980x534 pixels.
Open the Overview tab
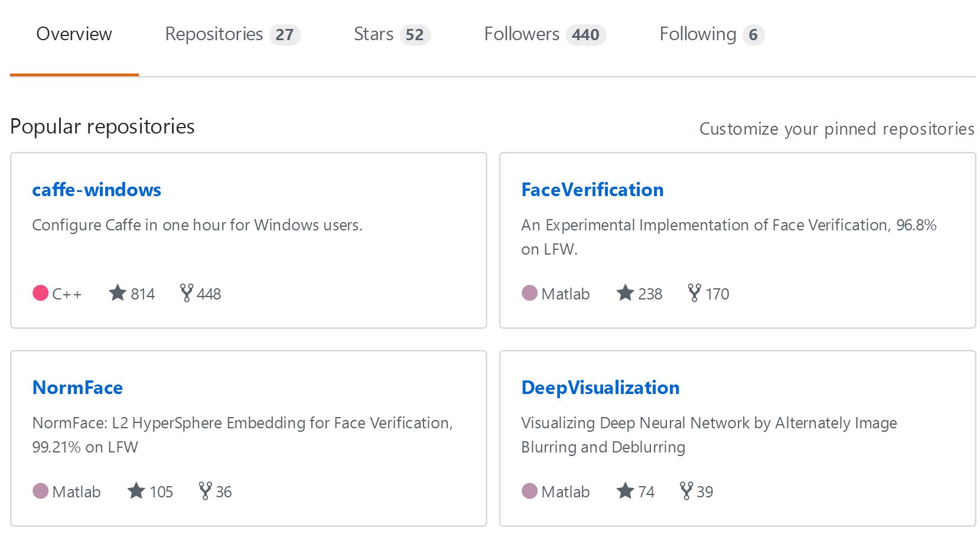[x=74, y=34]
